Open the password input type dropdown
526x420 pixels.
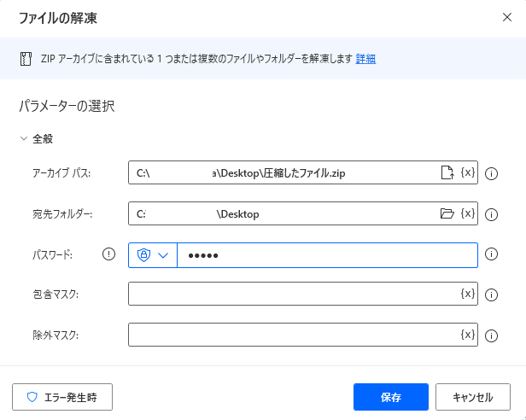[x=153, y=255]
